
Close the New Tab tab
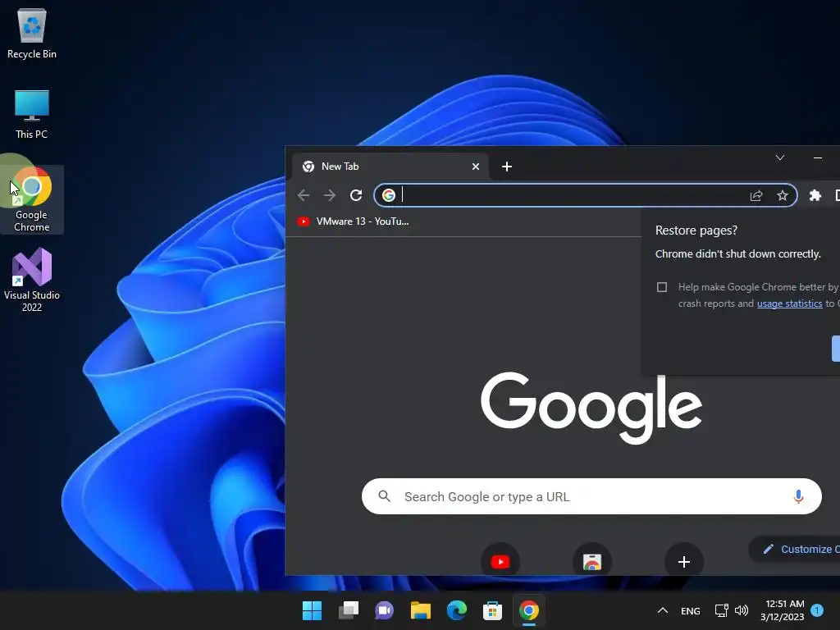[475, 167]
